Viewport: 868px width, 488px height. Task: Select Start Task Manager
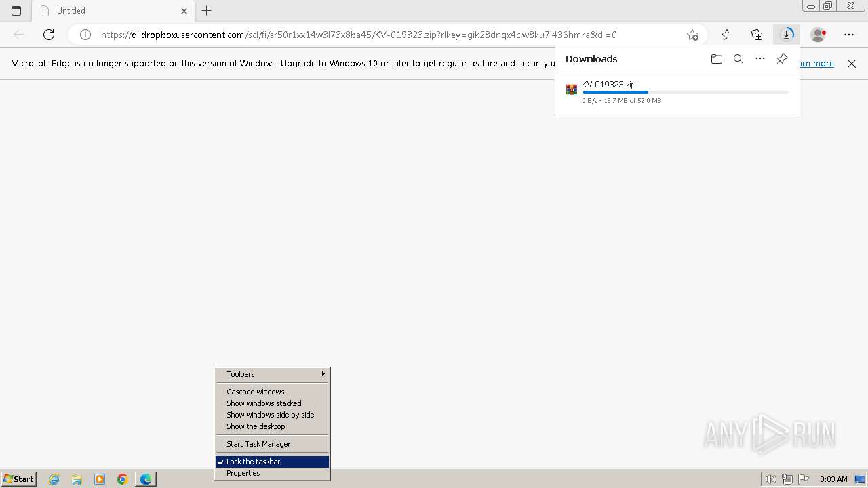click(x=272, y=444)
